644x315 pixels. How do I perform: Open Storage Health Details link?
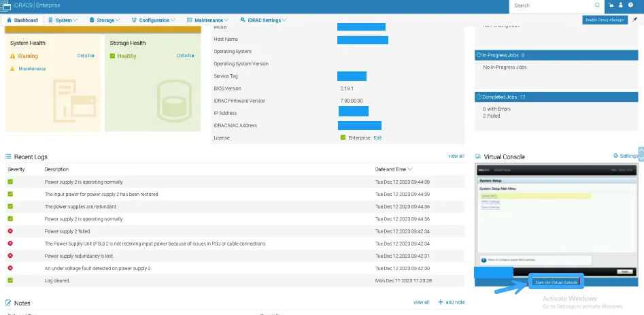point(186,56)
